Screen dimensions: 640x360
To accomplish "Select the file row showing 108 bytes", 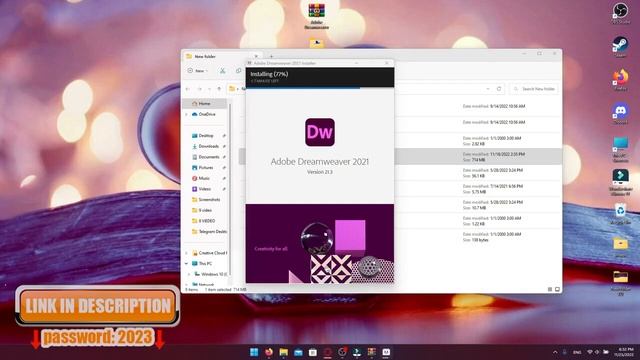I will [400, 237].
